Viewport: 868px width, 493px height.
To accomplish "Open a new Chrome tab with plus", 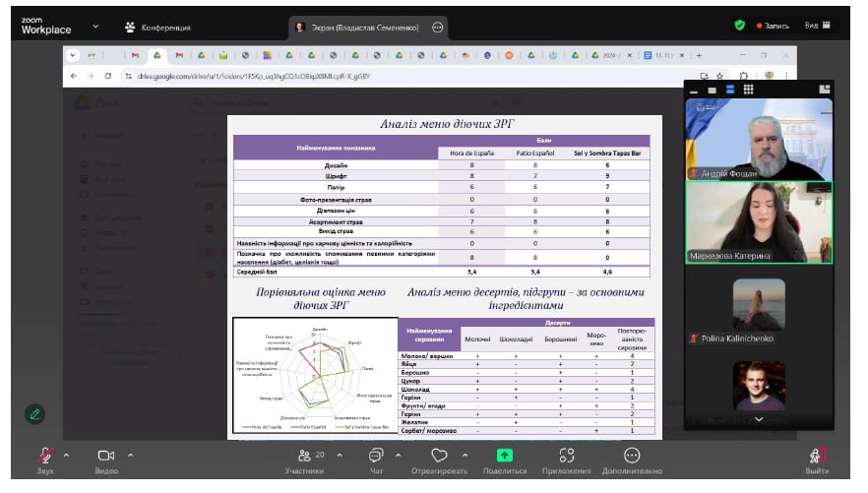I will tap(699, 55).
